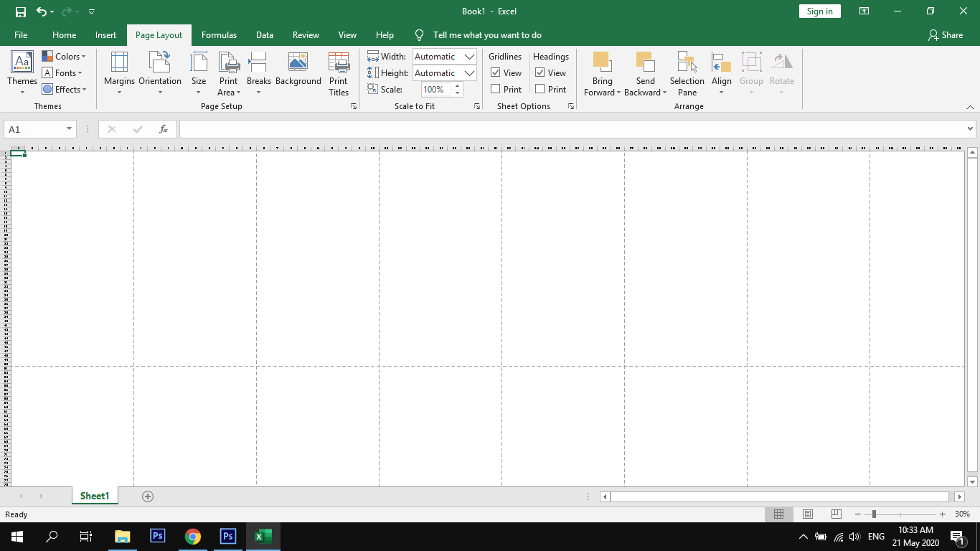
Task: Open Chrome from the taskbar
Action: click(192, 537)
